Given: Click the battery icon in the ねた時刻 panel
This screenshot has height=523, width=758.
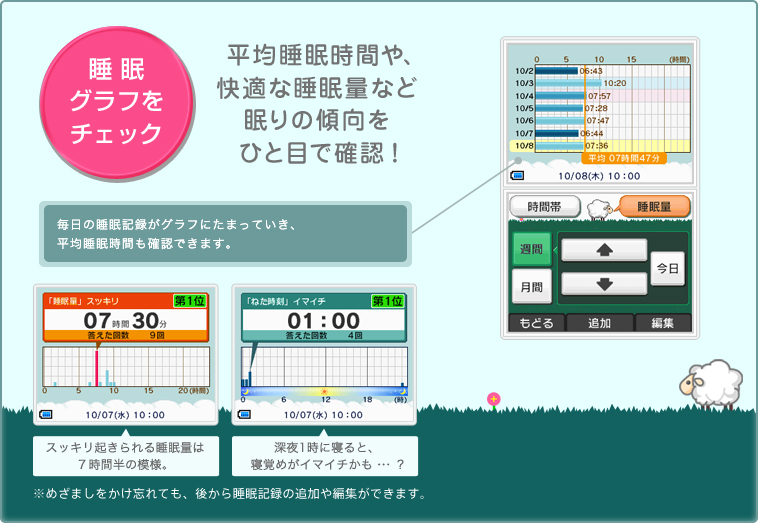Looking at the screenshot, I should (x=246, y=413).
